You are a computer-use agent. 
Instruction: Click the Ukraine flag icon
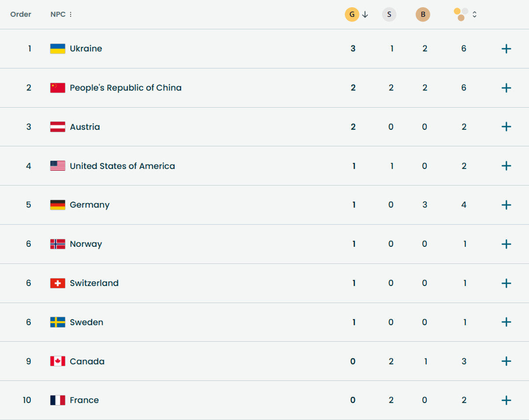(x=58, y=48)
